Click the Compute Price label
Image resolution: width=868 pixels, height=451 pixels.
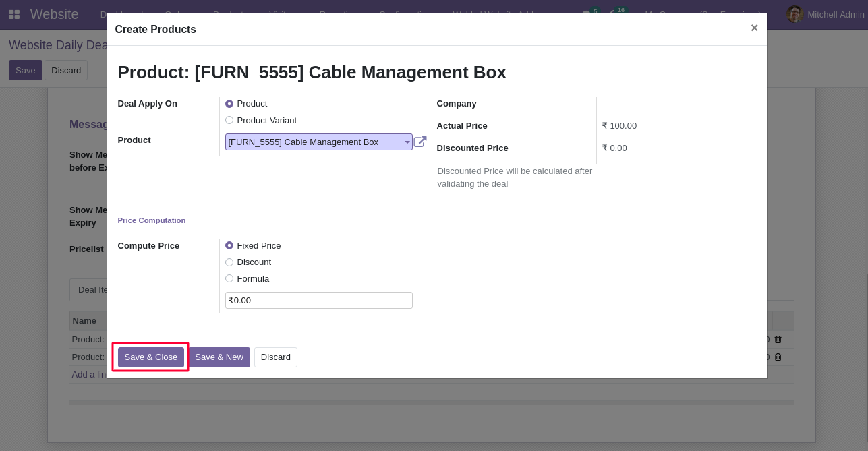148,246
